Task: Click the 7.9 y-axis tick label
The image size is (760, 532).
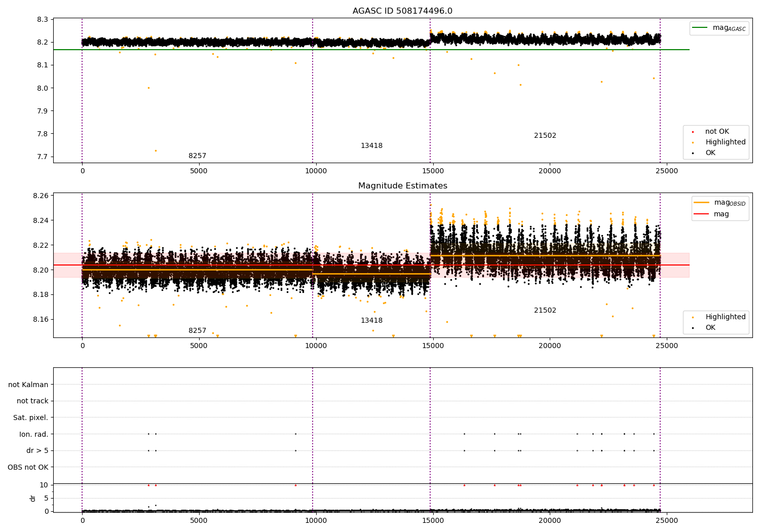Action: (x=43, y=111)
